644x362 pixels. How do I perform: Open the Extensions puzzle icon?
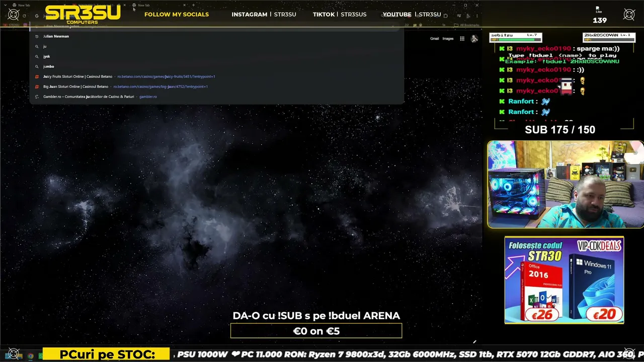[x=445, y=16]
